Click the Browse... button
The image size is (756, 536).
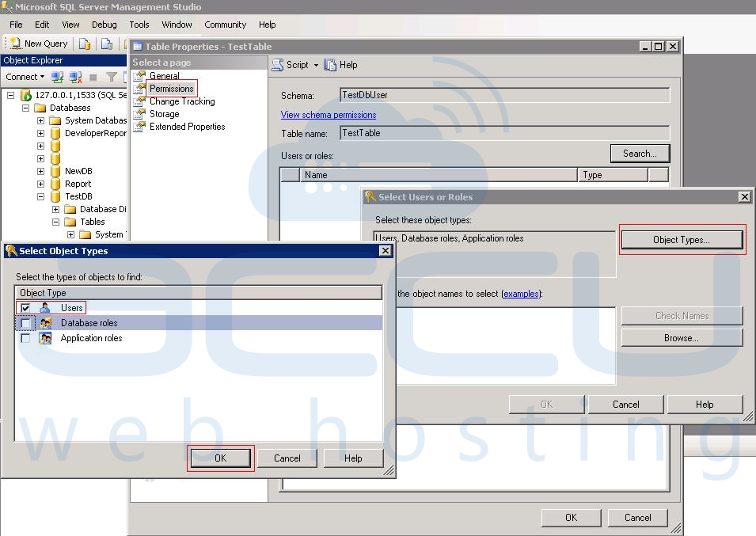[x=682, y=338]
